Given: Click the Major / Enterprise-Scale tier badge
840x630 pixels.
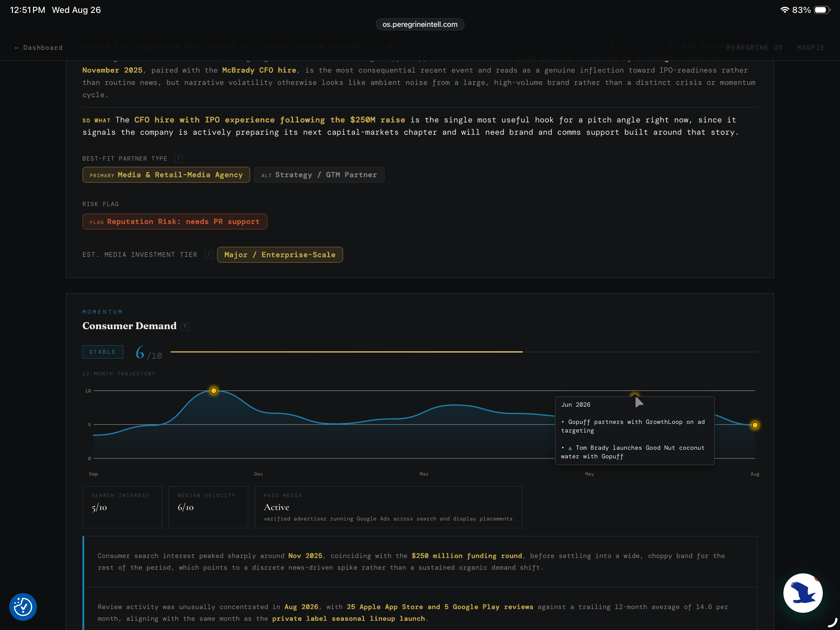Looking at the screenshot, I should (280, 255).
